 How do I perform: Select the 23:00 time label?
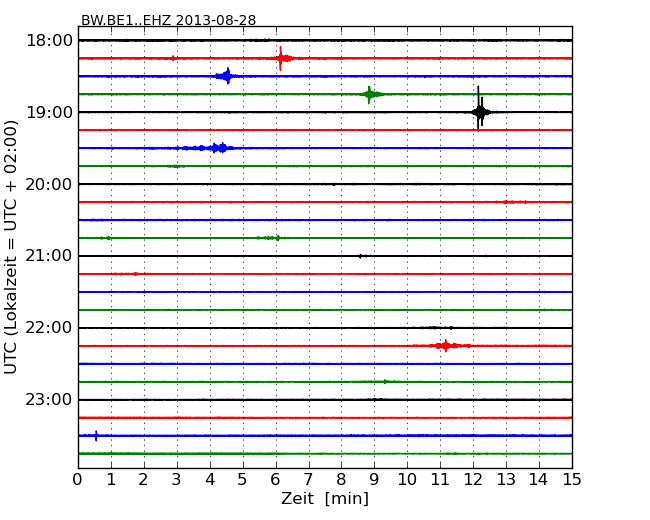coord(49,400)
